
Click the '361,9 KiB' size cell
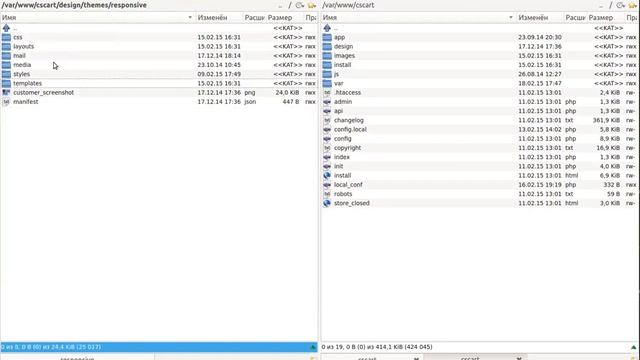(x=606, y=120)
